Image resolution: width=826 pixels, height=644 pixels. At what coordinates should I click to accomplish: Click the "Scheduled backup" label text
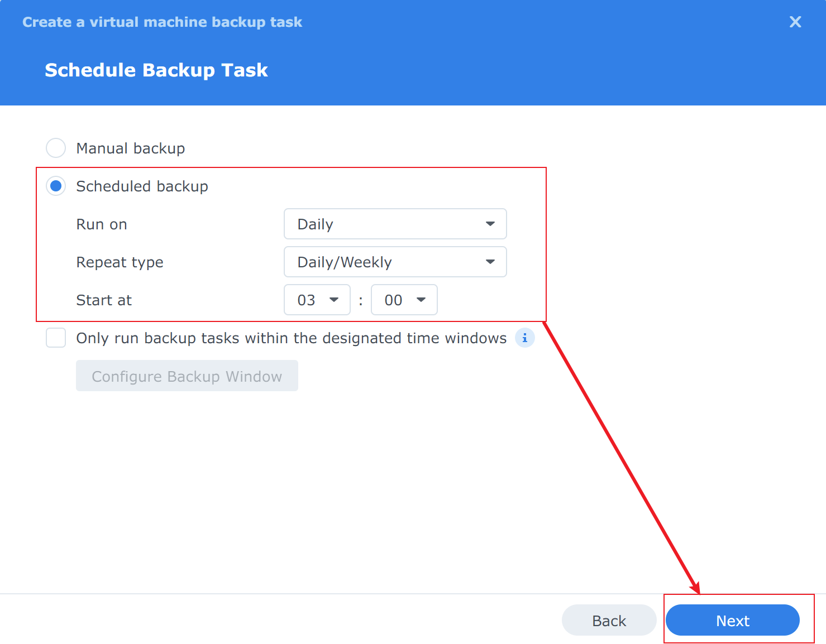point(142,186)
